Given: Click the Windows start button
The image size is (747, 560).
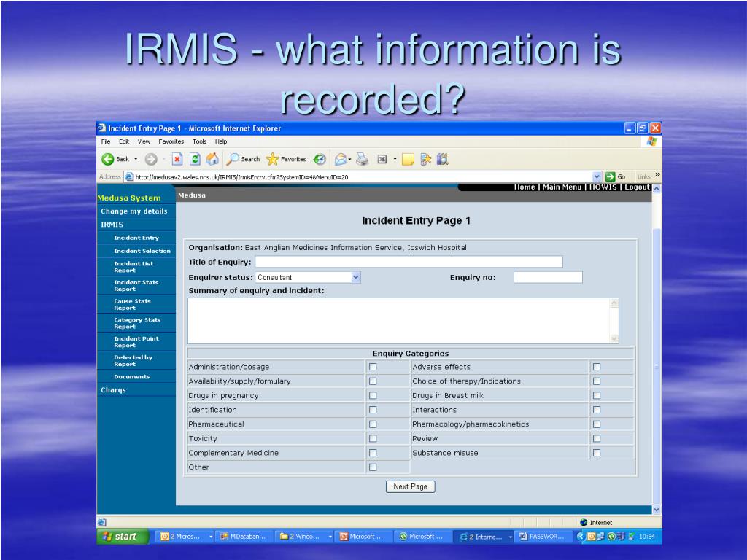Looking at the screenshot, I should pos(123,536).
